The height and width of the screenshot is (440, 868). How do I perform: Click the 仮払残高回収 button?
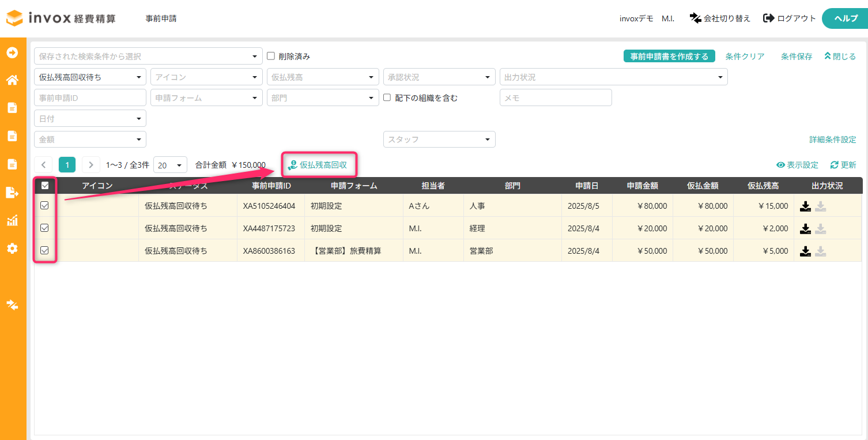point(318,165)
